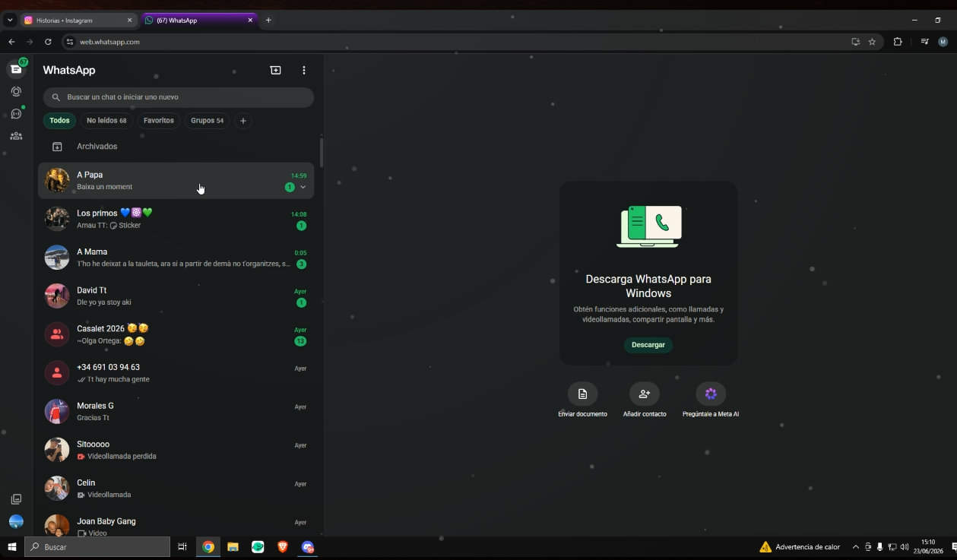The height and width of the screenshot is (560, 957).
Task: Open the Joan Baby Gang chat
Action: point(176,524)
